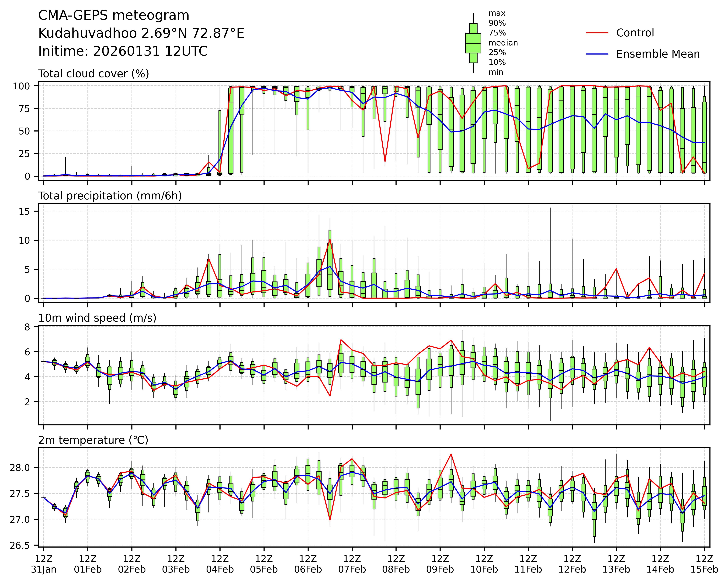The height and width of the screenshot is (584, 728).
Task: Click the '12Z 13Feb' x-axis label
Action: click(616, 564)
